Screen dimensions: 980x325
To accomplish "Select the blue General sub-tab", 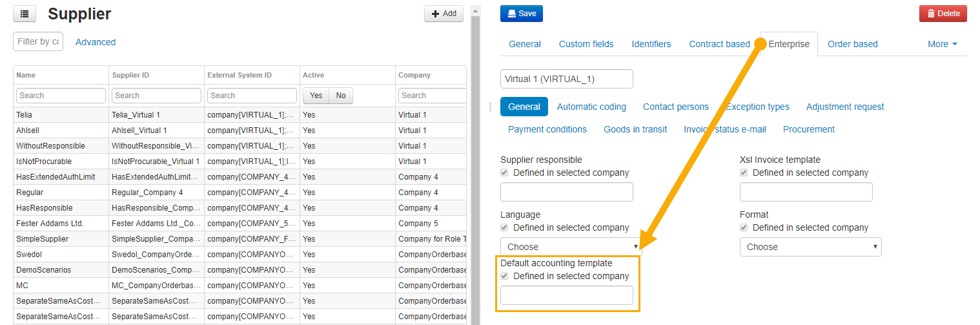I will [x=524, y=107].
